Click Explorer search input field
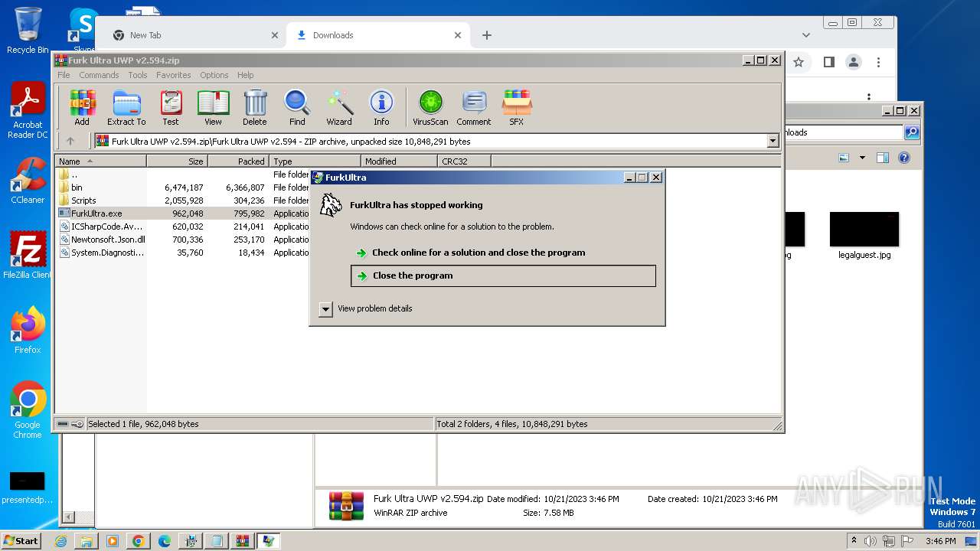 [844, 132]
